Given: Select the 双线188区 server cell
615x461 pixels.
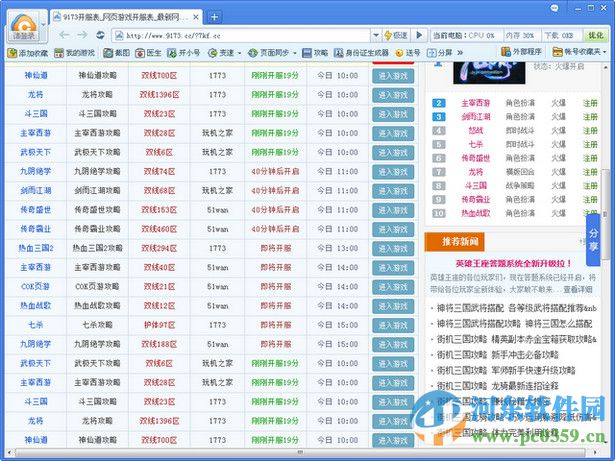Looking at the screenshot, I should (159, 344).
